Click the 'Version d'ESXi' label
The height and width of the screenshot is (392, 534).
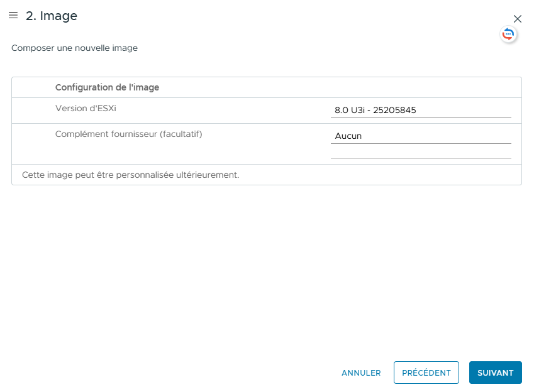[x=86, y=108]
